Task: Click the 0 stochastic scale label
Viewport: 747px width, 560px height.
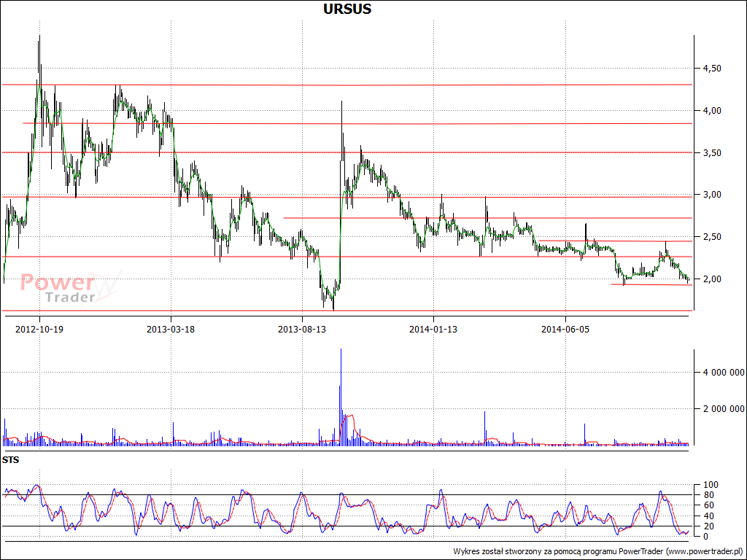Action: coord(705,537)
